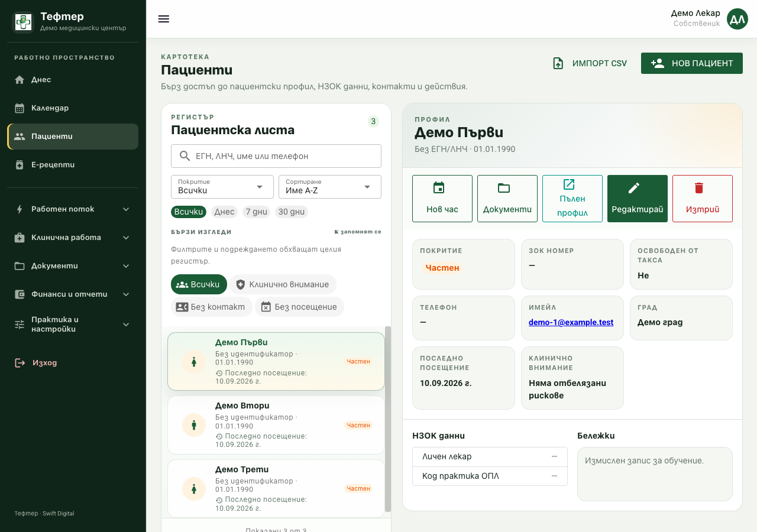
Task: Click the calendar icon on Нов час
Action: 439,188
